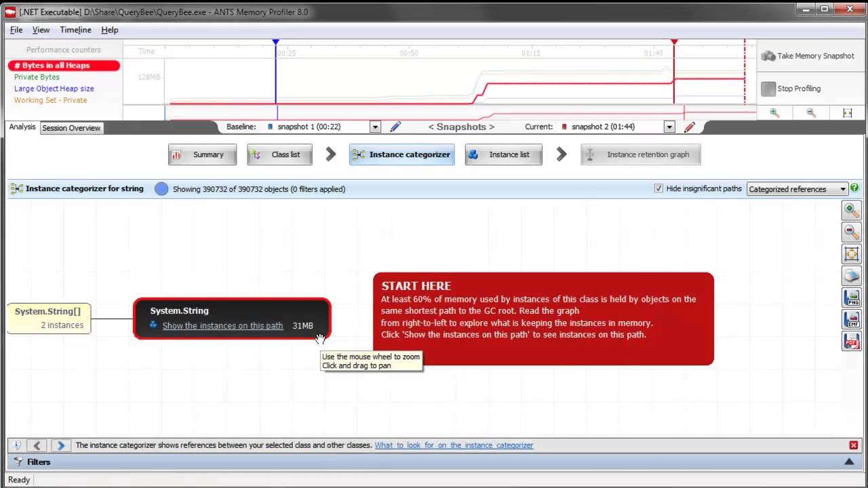Screen dimensions: 868x488
Task: Fit the timeline to window width
Action: (x=847, y=113)
